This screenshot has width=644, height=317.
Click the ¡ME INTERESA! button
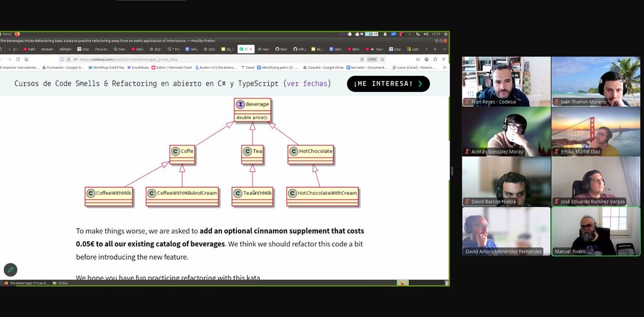tap(388, 84)
